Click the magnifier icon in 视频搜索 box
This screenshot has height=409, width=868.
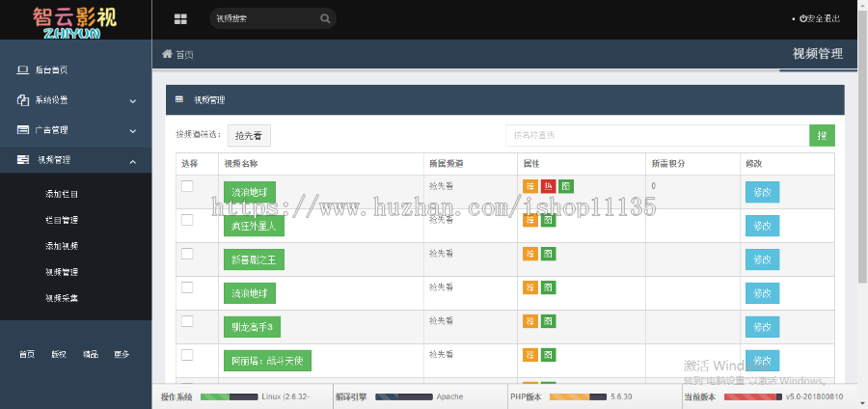[x=325, y=18]
